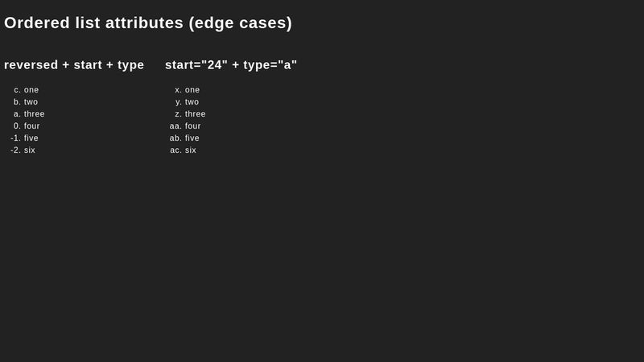The width and height of the screenshot is (644, 362).
Task: Click list item 'one' marked 'x.'
Action: point(192,90)
